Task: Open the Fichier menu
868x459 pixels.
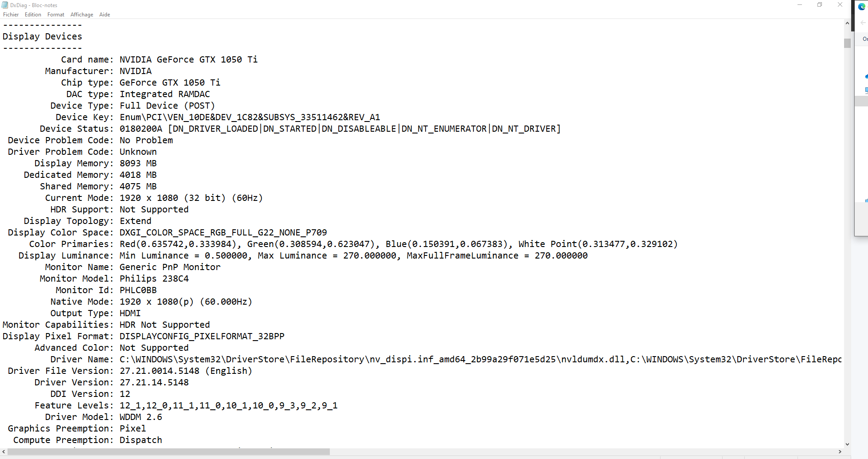Action: click(11, 15)
